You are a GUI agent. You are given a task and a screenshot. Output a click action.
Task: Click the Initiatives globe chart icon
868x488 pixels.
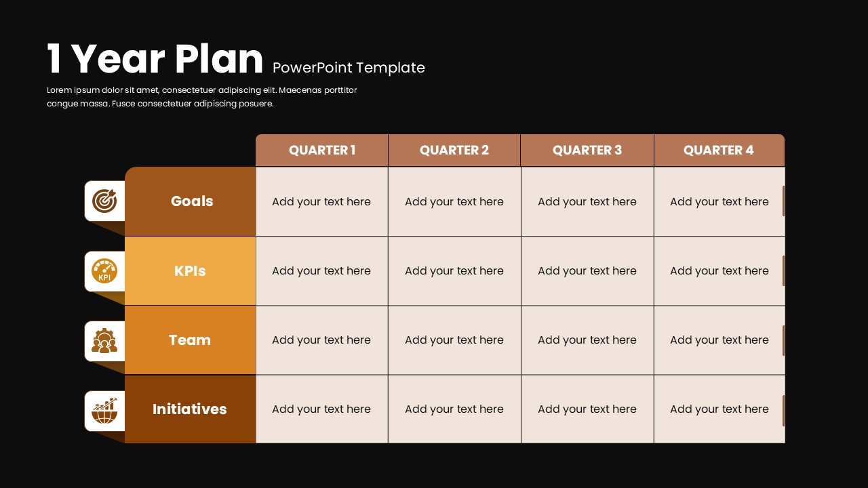(104, 411)
